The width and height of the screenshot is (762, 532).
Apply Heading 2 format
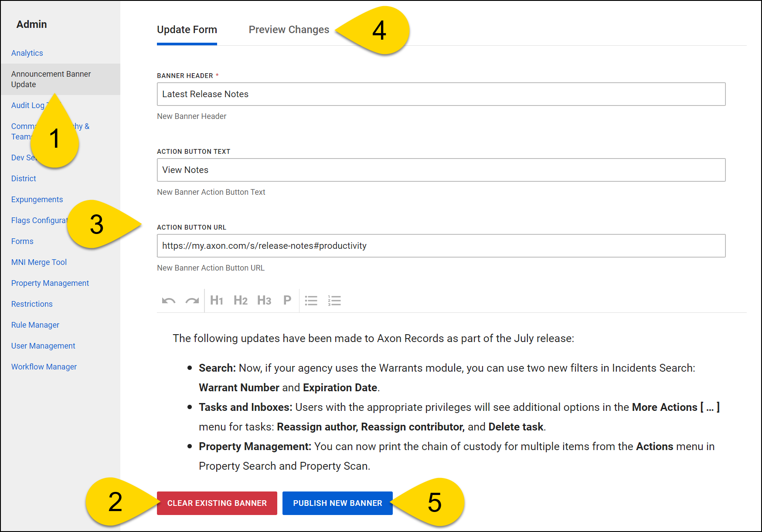tap(240, 301)
